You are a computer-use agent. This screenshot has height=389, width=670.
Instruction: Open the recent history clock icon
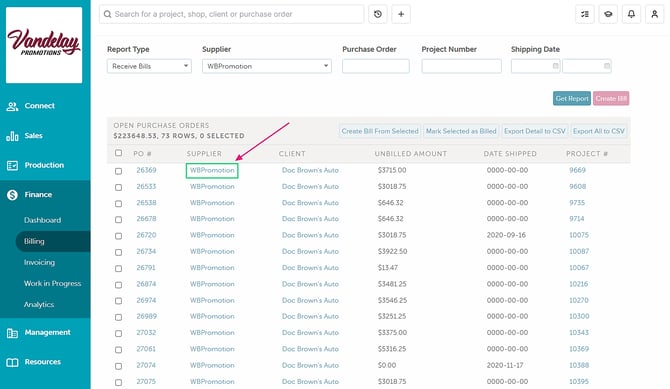(x=378, y=14)
